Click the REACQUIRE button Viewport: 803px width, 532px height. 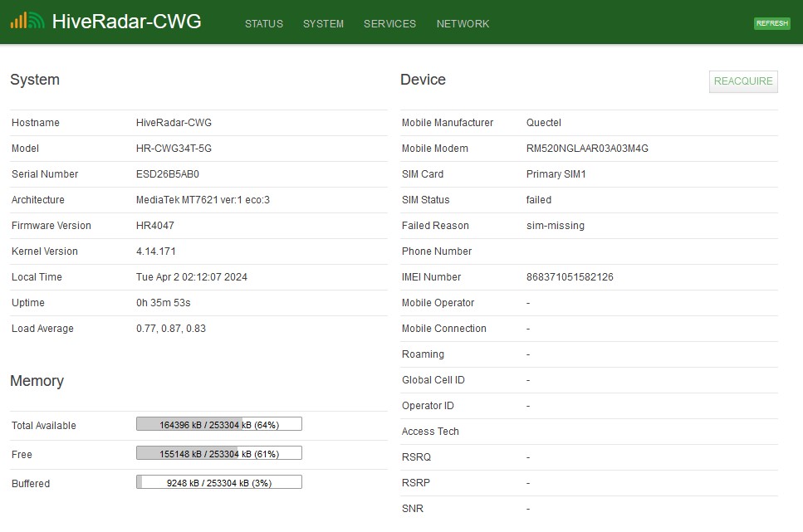742,81
